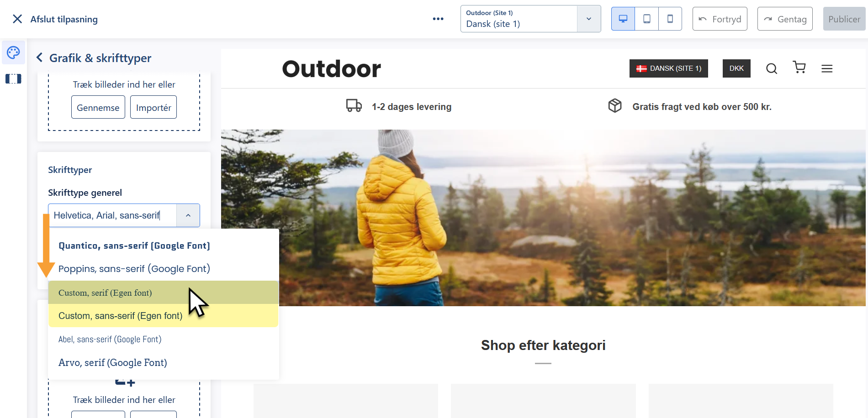
Task: Switch to desktop preview mode
Action: click(x=623, y=19)
